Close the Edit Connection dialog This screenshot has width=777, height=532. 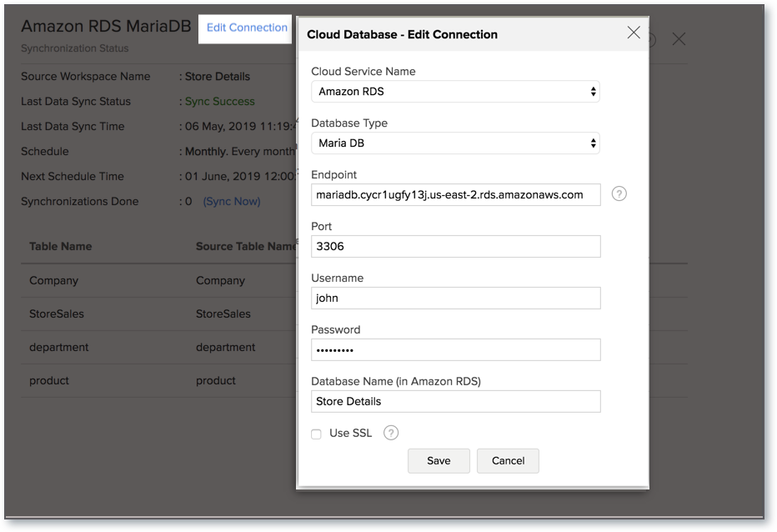(x=634, y=33)
